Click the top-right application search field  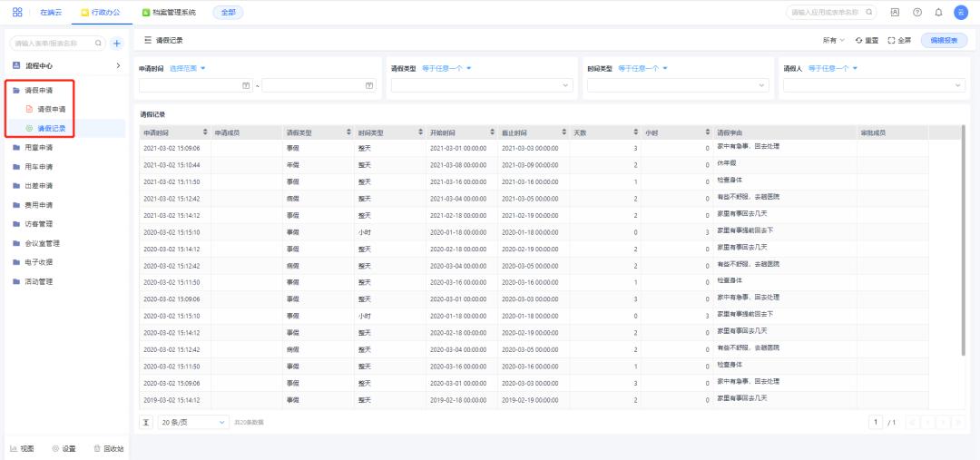coord(825,13)
